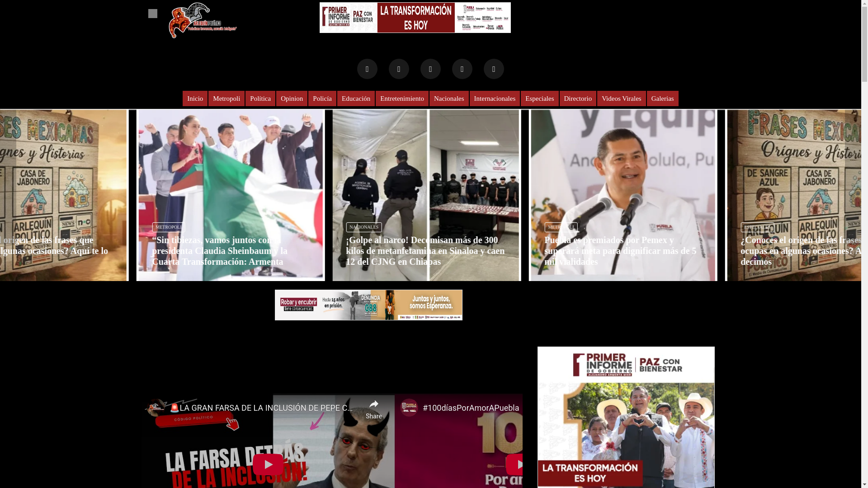Click Share on the first video
The image size is (868, 488).
tap(374, 409)
